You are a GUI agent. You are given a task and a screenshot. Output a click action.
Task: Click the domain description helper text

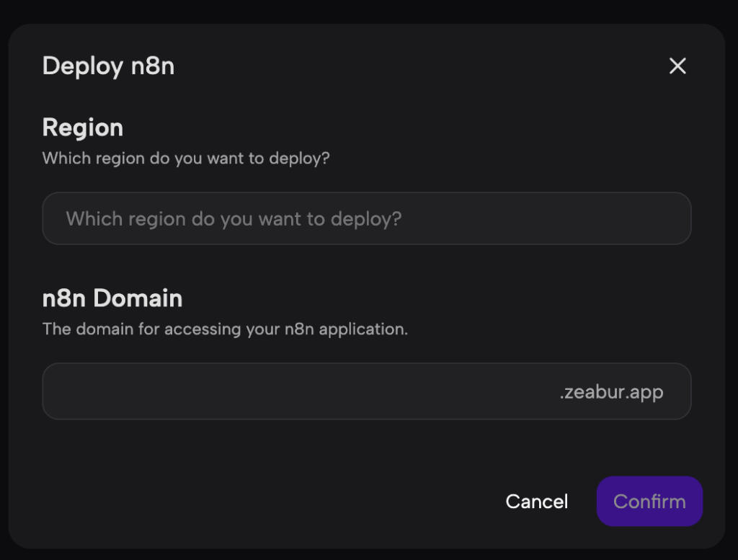[x=225, y=329]
